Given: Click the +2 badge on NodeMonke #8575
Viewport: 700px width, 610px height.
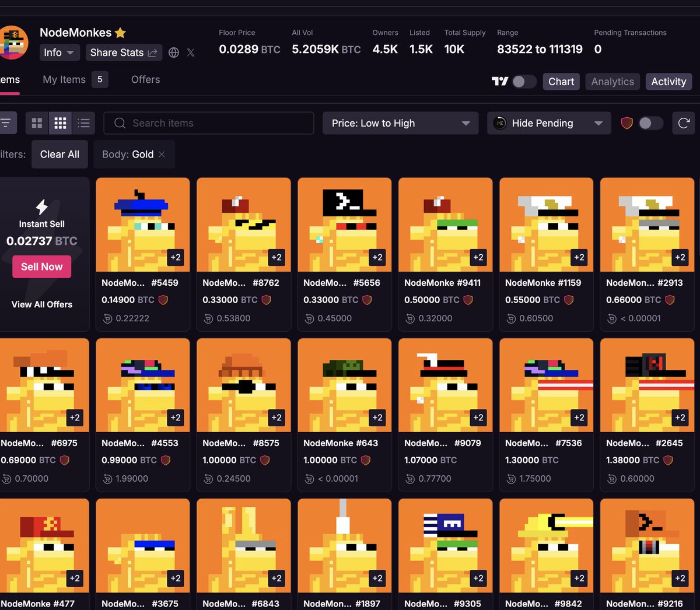Looking at the screenshot, I should pyautogui.click(x=276, y=418).
